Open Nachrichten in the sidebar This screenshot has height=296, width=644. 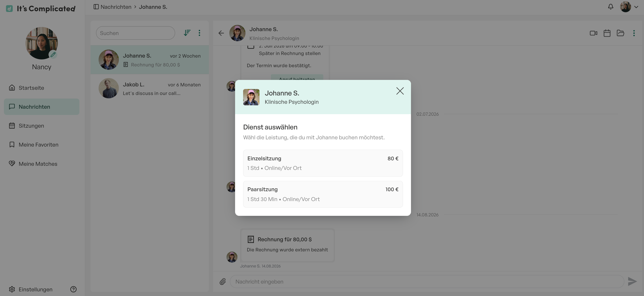point(42,107)
